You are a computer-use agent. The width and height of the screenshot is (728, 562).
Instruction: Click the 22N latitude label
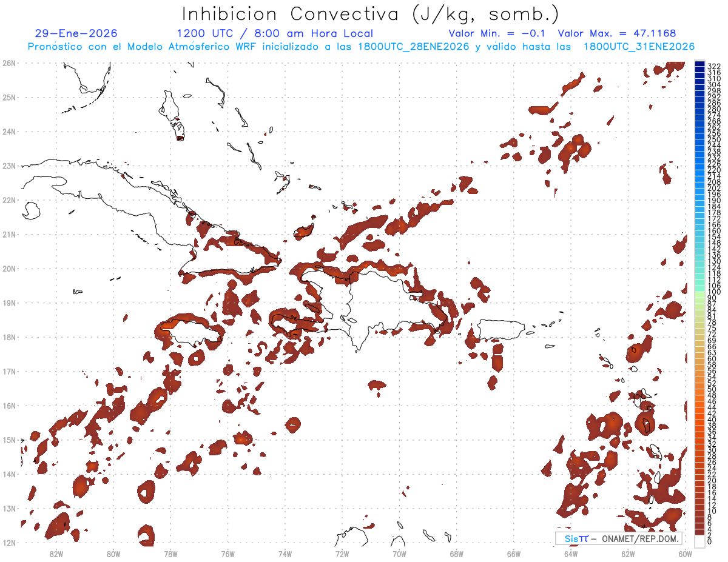coord(9,200)
